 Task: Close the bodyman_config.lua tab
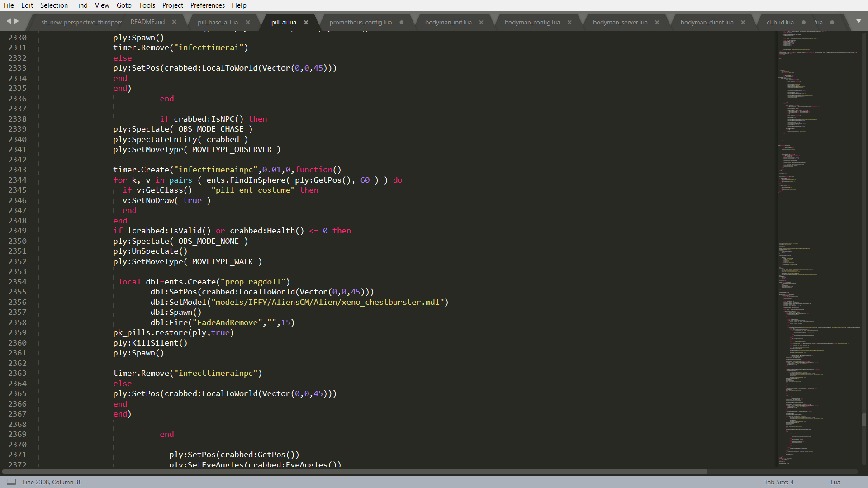click(x=569, y=22)
